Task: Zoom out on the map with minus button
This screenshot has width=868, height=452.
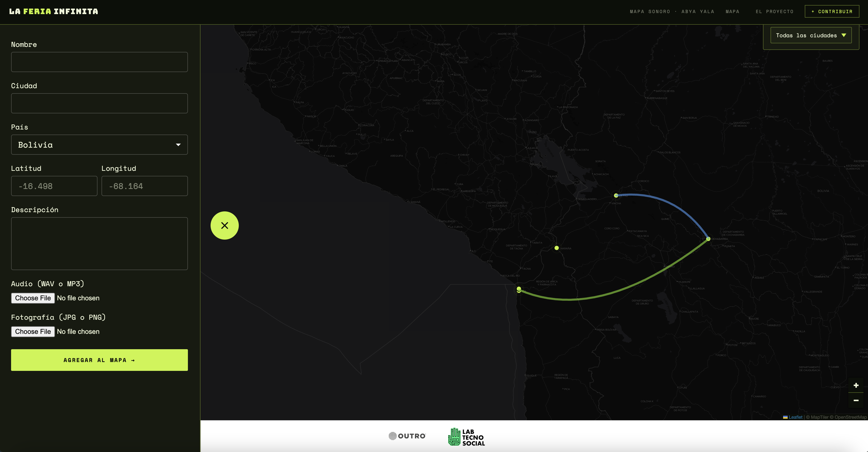Action: 856,400
